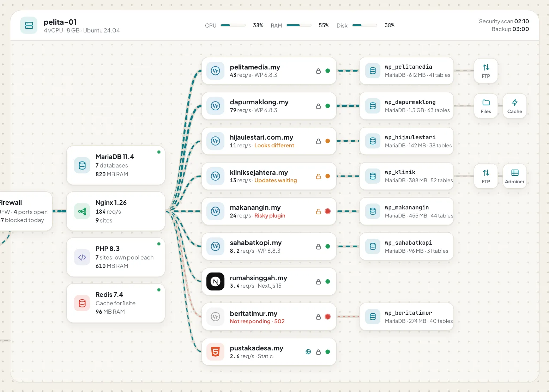The width and height of the screenshot is (549, 392).
Task: Click the padlock icon on beritatimur.my
Action: [x=318, y=317]
